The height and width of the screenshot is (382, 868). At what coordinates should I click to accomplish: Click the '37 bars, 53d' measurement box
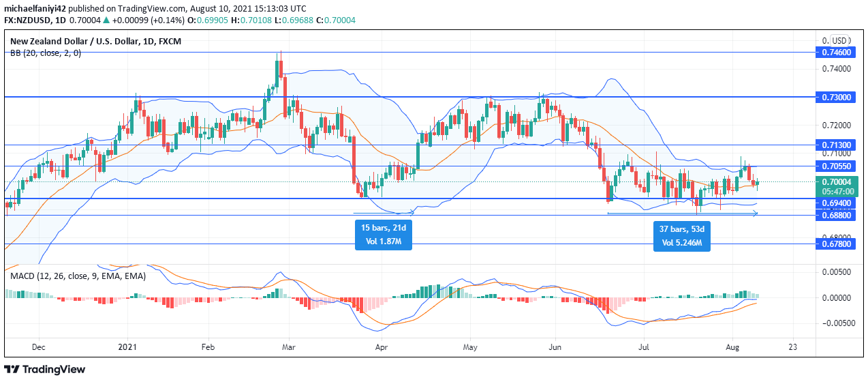[682, 235]
